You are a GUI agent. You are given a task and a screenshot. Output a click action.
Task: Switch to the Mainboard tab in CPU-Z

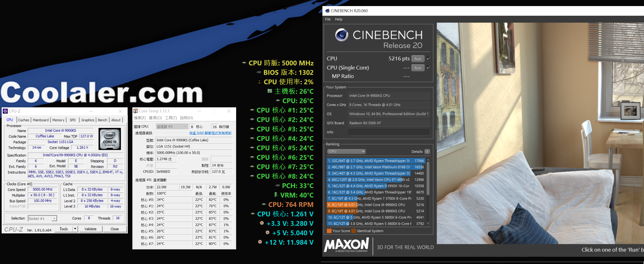[41, 120]
